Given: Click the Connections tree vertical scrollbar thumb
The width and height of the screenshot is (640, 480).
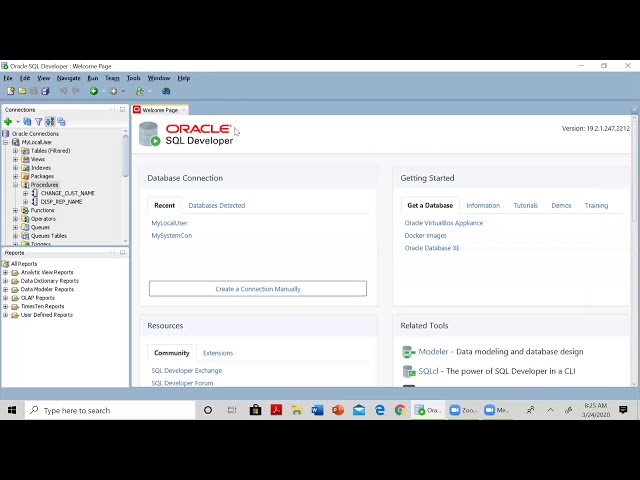Looking at the screenshot, I should [x=125, y=155].
